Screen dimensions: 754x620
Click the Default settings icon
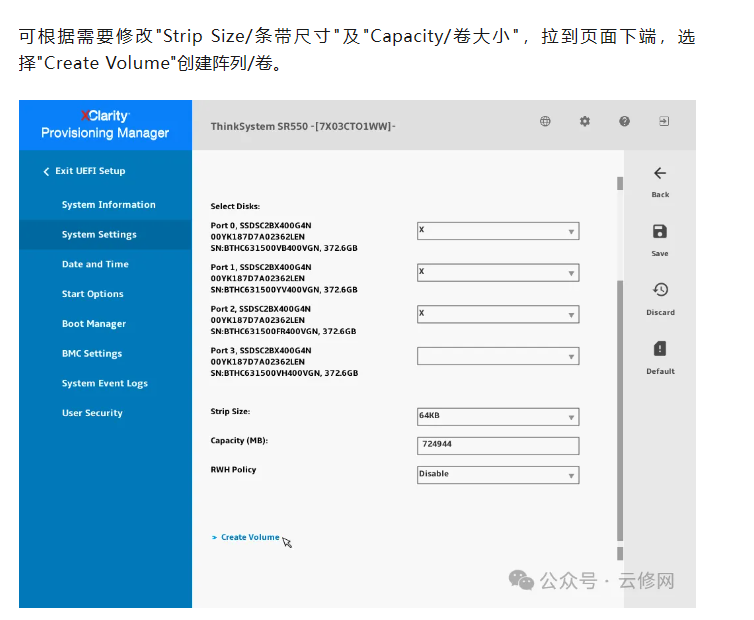click(x=660, y=348)
